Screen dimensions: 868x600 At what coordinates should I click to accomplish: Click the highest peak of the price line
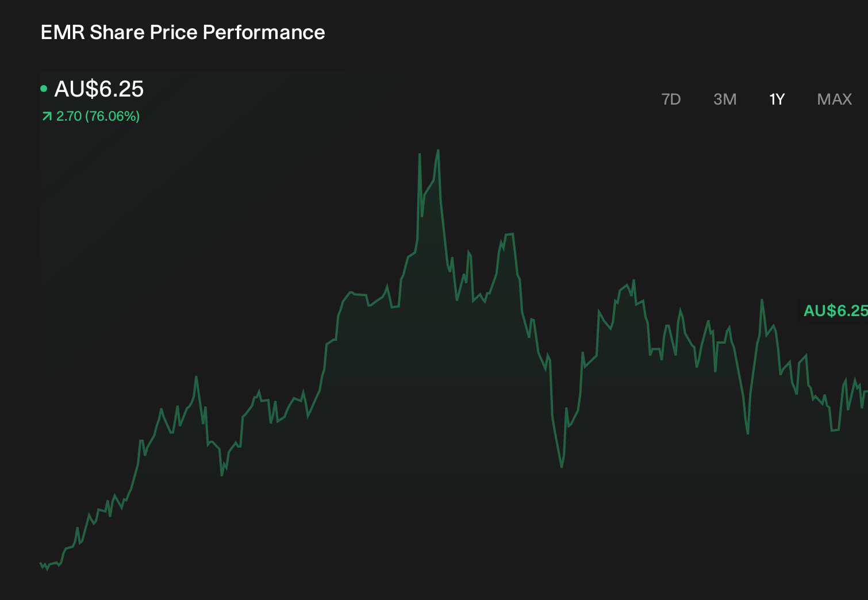pyautogui.click(x=438, y=151)
